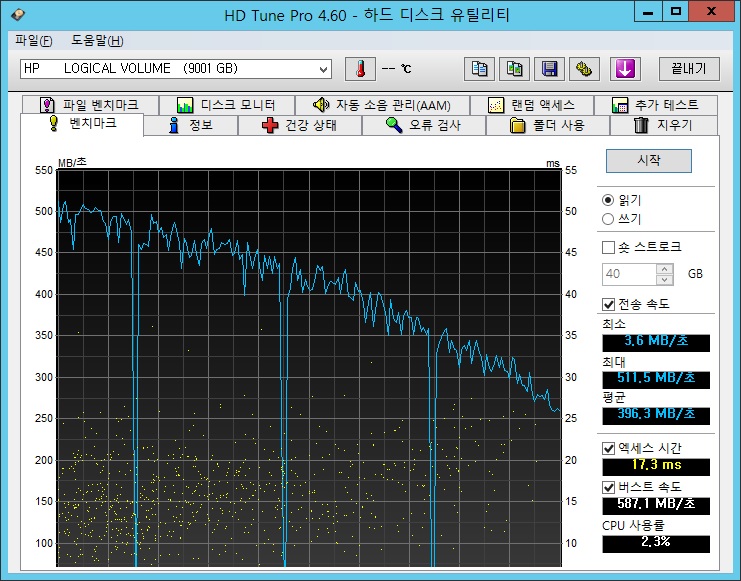Toggle the 엑세스 시간 checkbox

pos(609,448)
